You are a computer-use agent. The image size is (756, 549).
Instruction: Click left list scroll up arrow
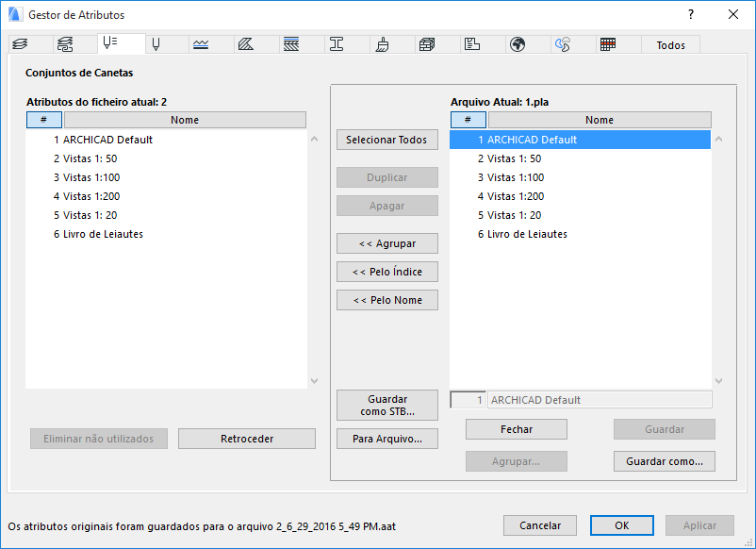coord(314,139)
